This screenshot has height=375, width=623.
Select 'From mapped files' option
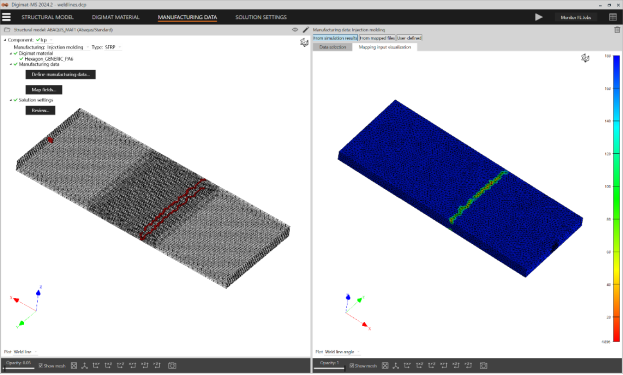click(377, 38)
